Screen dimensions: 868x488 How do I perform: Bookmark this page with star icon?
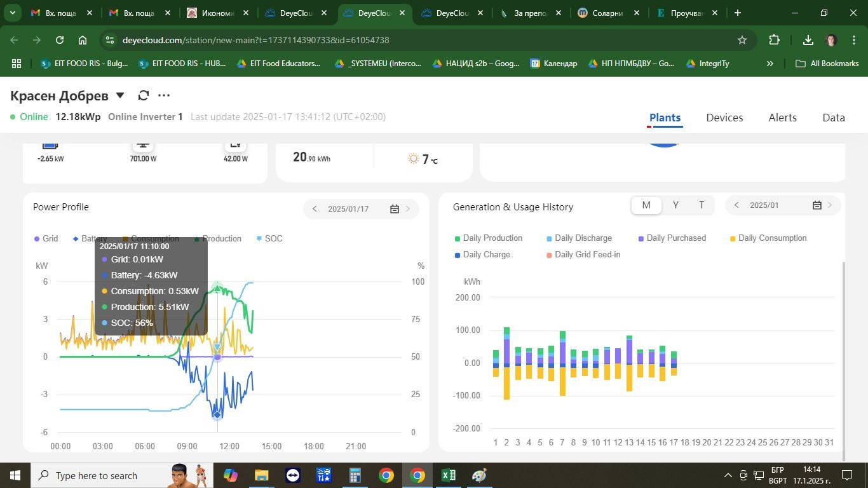[x=742, y=40]
